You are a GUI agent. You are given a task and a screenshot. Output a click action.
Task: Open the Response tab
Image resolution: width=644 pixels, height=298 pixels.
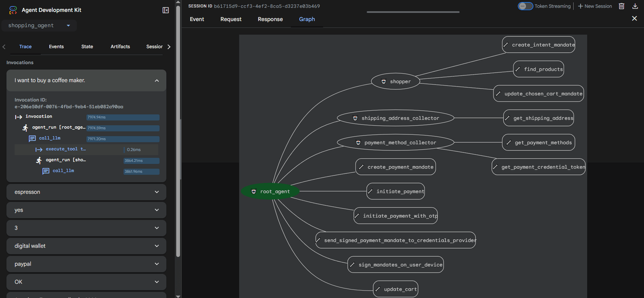270,19
